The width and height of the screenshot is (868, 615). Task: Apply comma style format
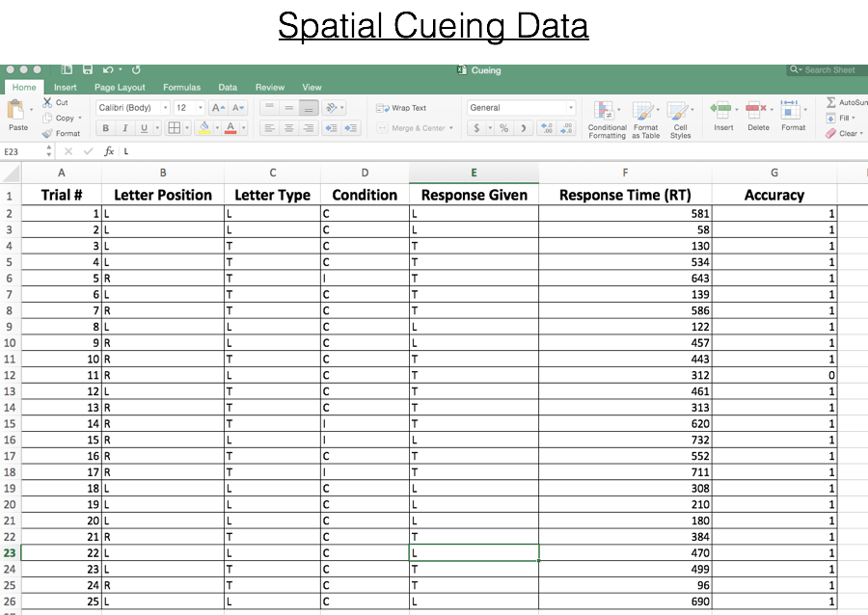[x=523, y=128]
